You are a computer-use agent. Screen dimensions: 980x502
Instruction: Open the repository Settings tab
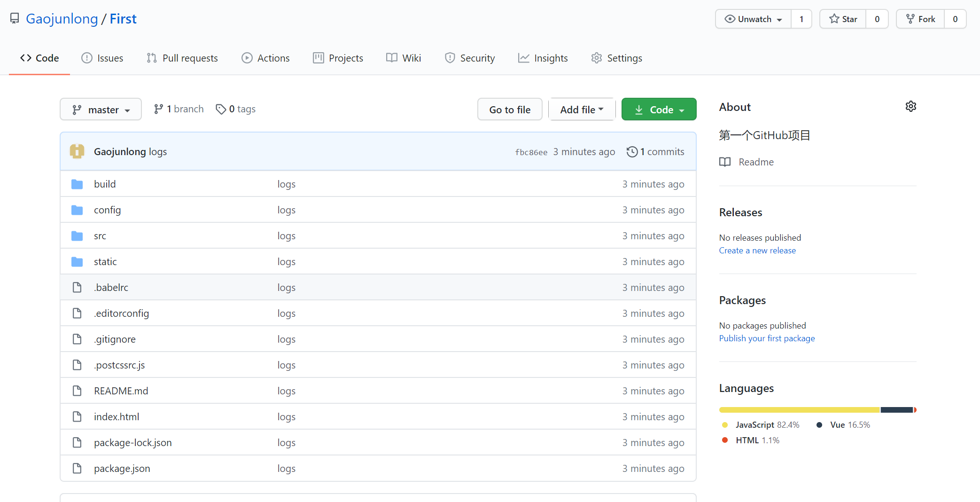click(617, 58)
